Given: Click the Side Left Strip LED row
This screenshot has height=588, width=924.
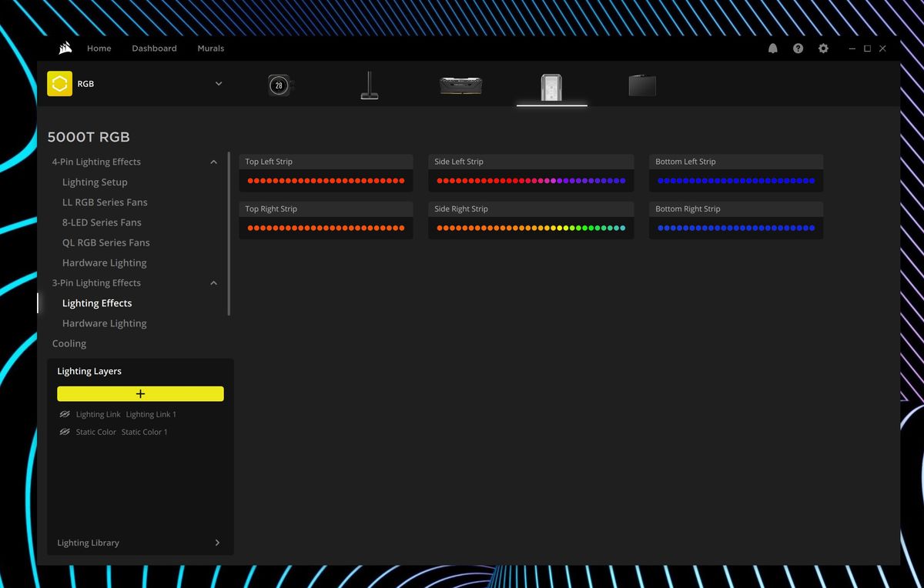Looking at the screenshot, I should pos(531,181).
